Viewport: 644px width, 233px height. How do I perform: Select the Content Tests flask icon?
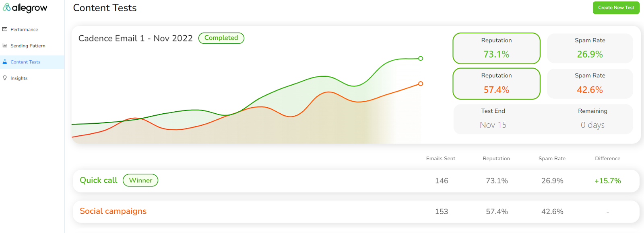point(5,62)
